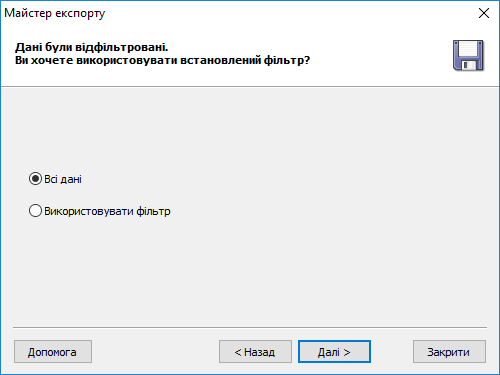
Task: Click the floppy disk save icon
Action: [468, 55]
